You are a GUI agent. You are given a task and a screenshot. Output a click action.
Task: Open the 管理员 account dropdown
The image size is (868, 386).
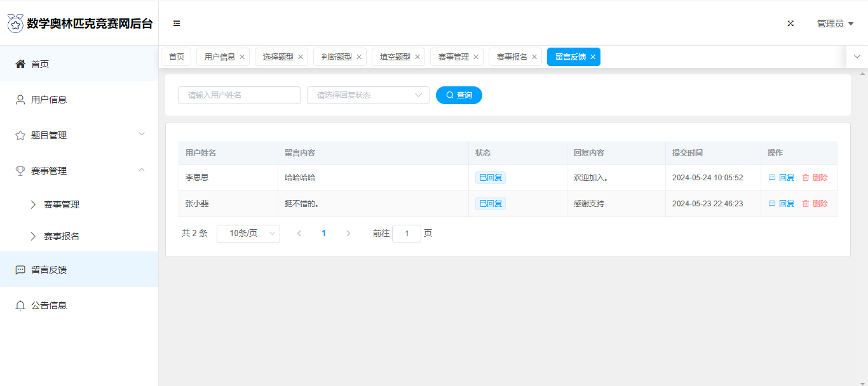(834, 23)
